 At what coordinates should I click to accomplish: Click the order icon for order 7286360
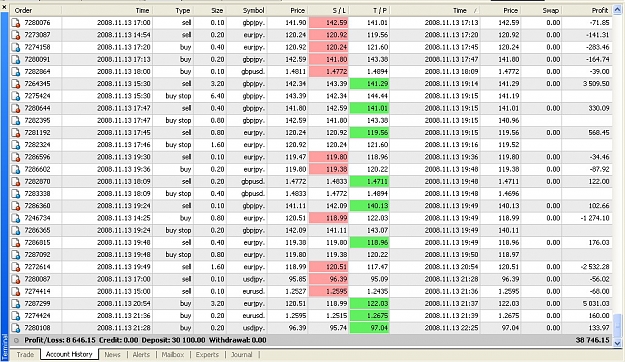point(16,206)
